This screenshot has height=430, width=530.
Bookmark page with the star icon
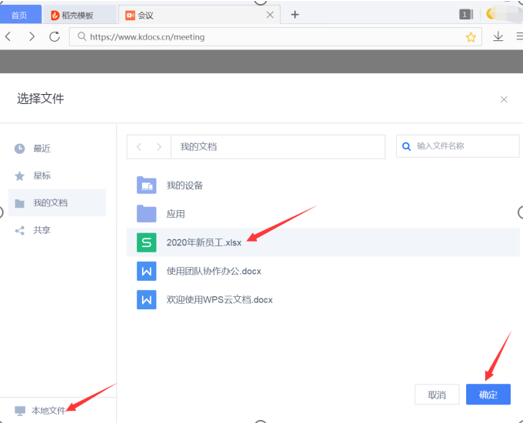point(471,37)
